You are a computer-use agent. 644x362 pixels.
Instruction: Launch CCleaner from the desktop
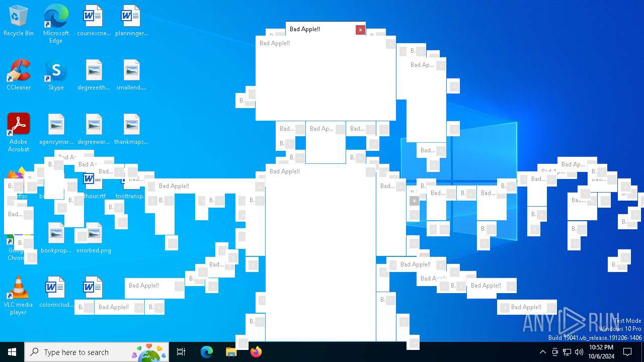click(19, 75)
